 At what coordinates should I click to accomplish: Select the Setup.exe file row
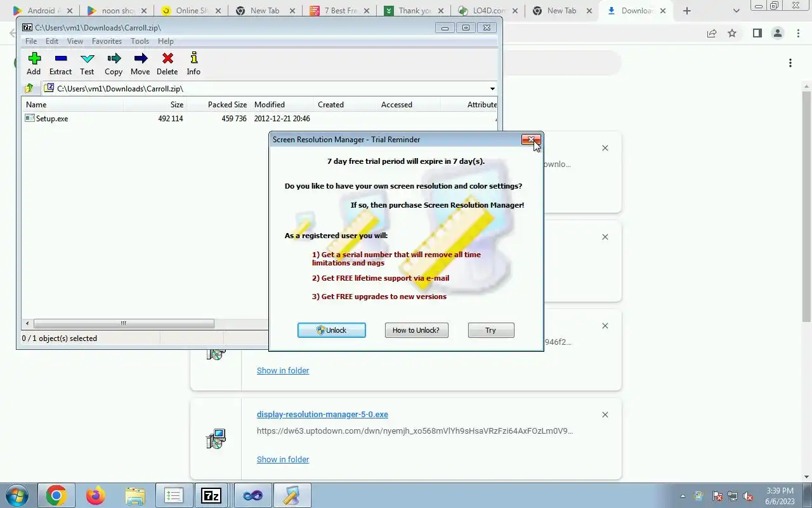point(260,119)
